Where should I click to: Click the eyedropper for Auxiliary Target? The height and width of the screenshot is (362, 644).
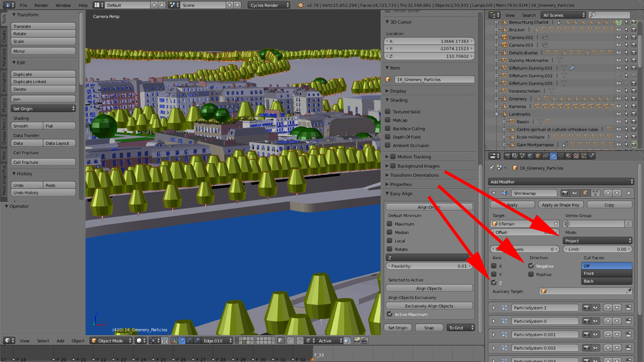click(x=628, y=291)
